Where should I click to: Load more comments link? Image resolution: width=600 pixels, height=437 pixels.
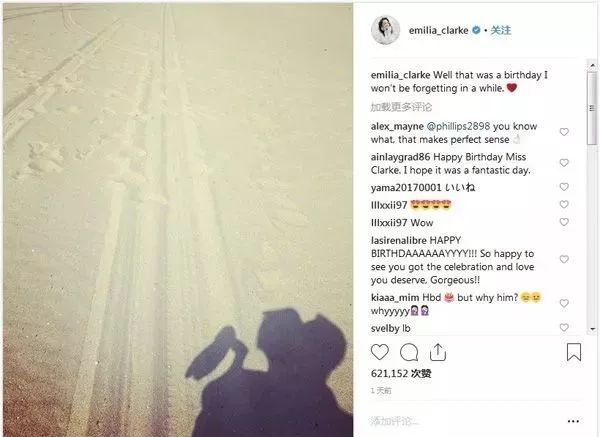point(401,107)
